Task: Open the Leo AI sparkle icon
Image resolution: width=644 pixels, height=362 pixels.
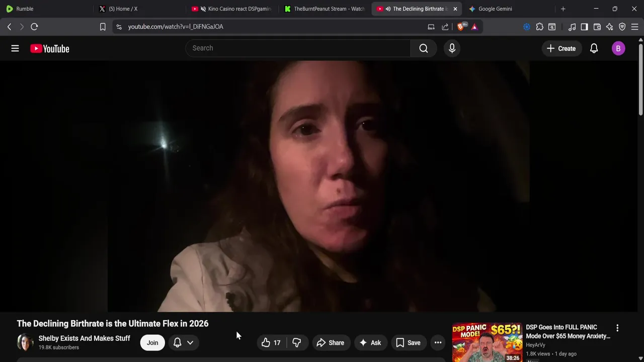Action: [x=609, y=27]
